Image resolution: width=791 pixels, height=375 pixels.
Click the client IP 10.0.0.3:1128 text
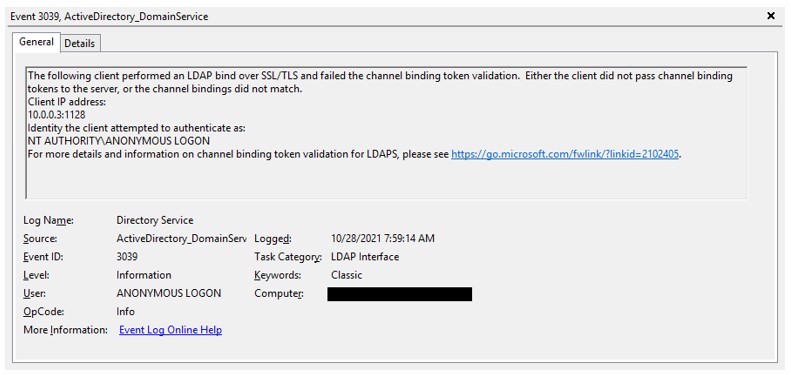pyautogui.click(x=56, y=115)
